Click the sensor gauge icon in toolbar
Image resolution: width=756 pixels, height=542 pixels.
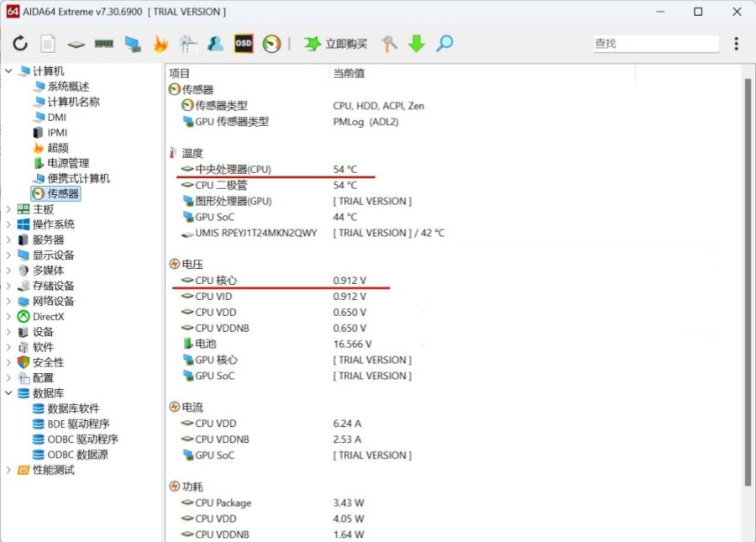271,44
